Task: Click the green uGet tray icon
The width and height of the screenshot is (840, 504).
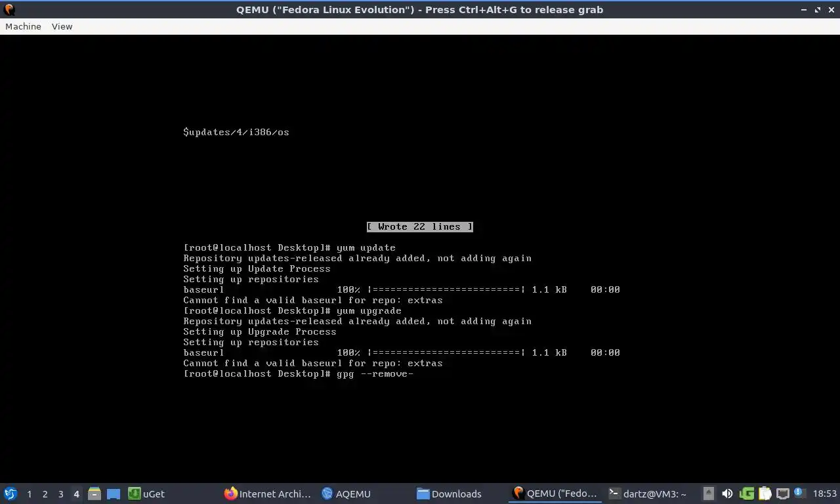Action: [747, 493]
